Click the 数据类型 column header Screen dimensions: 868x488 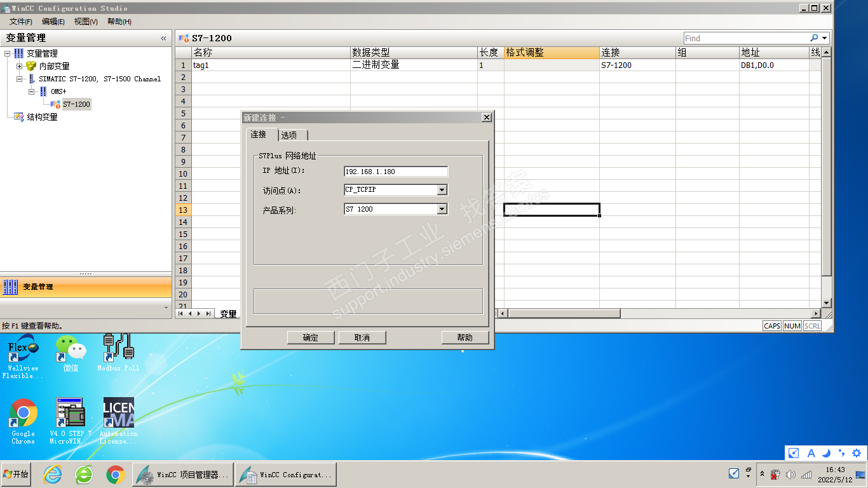tap(414, 53)
